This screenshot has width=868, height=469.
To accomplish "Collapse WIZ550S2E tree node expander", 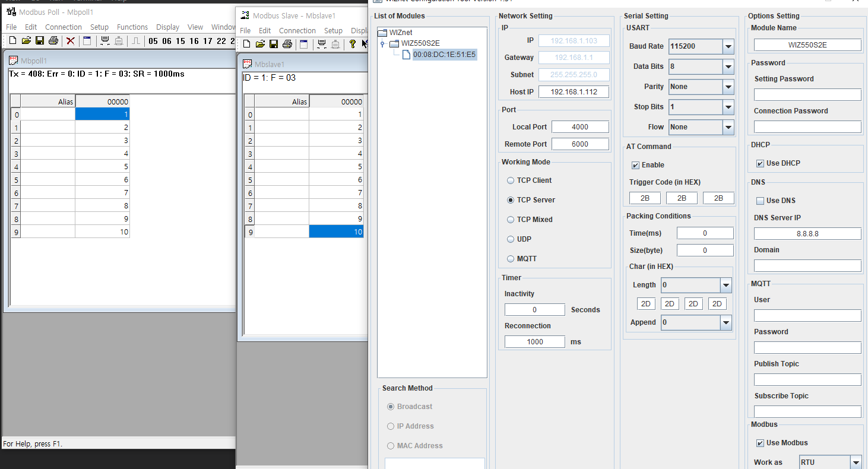I will pyautogui.click(x=382, y=43).
